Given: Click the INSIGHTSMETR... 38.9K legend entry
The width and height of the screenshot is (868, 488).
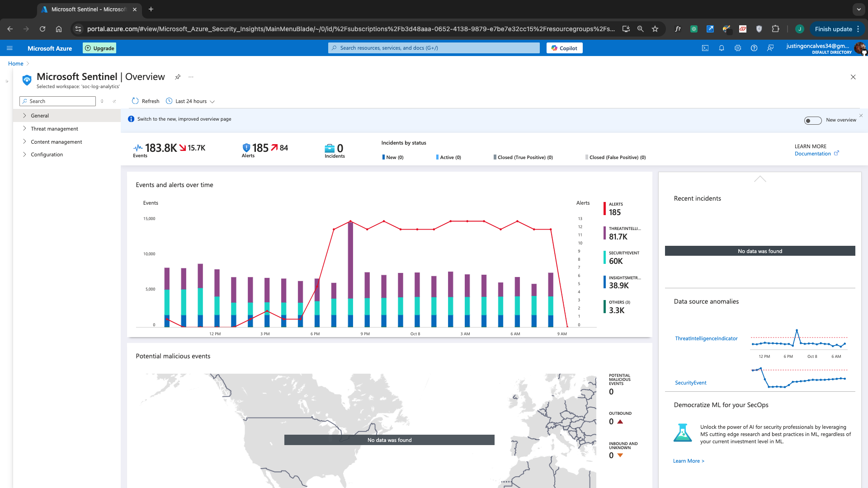Looking at the screenshot, I should [x=622, y=282].
